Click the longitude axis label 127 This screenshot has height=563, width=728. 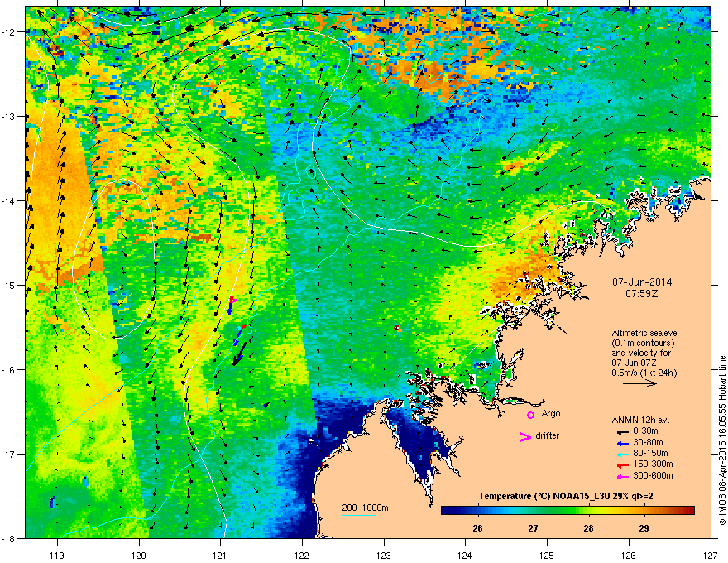(x=711, y=555)
